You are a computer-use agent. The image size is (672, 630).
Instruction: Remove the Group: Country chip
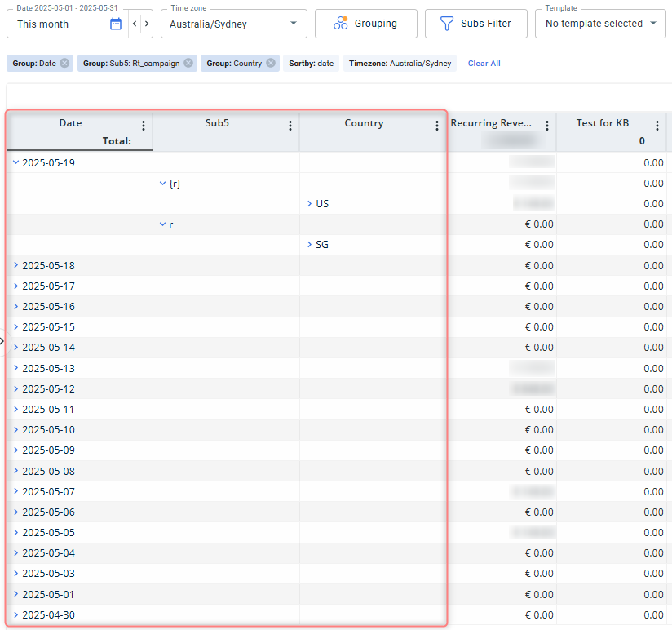coord(271,63)
